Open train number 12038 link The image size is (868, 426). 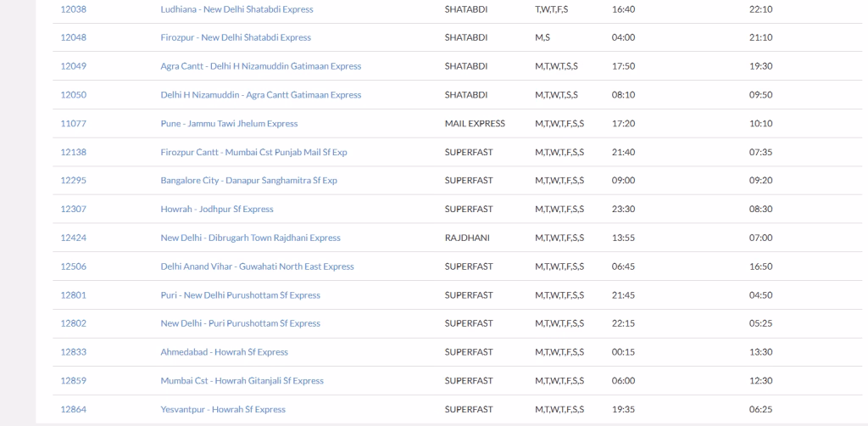[x=73, y=9]
